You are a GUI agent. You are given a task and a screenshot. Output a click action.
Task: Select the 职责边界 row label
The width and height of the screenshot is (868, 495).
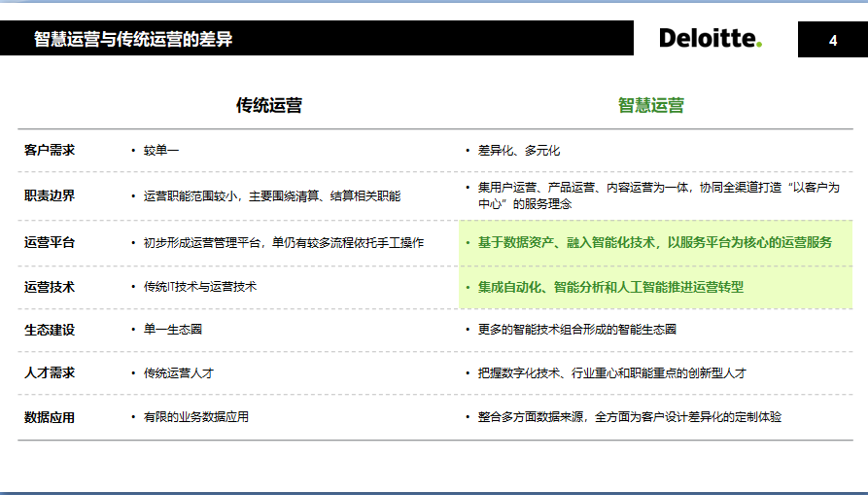click(x=50, y=195)
